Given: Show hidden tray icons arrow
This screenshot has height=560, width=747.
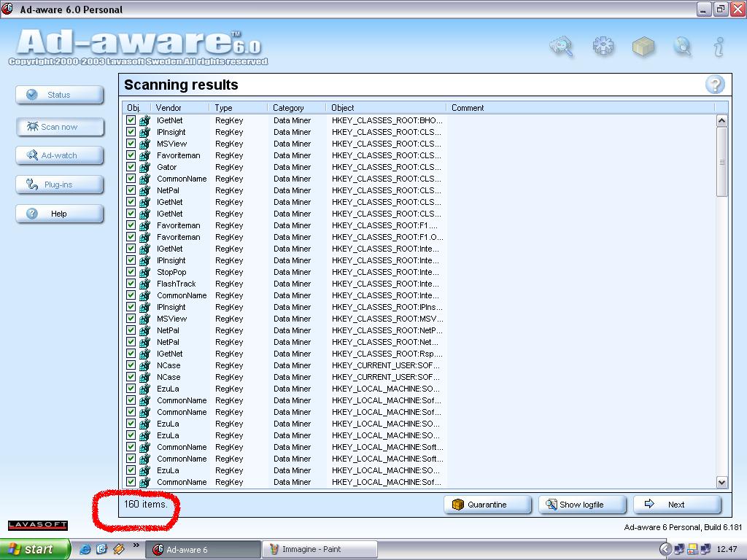Looking at the screenshot, I should coord(665,549).
